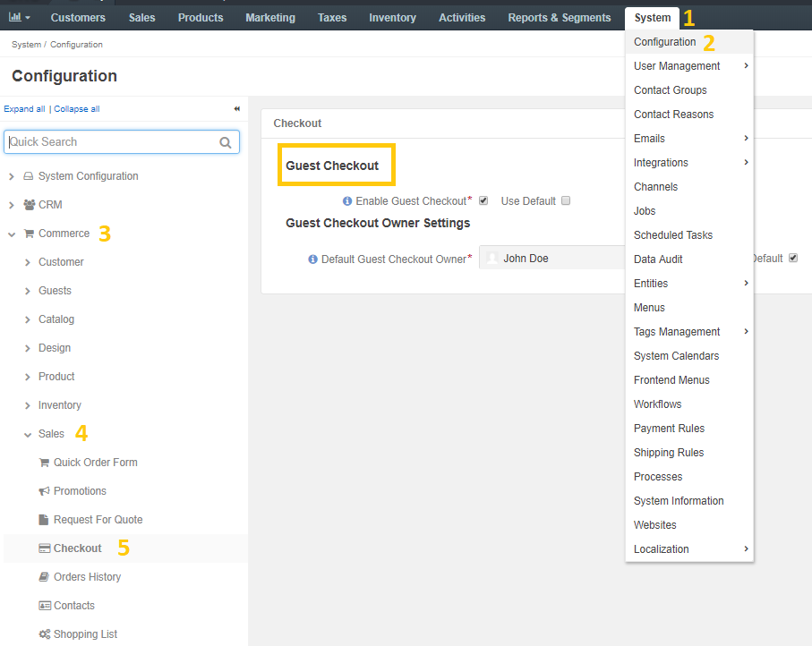
Task: Click info icon next to Default Guest Checkout Owner
Action: coord(312,259)
